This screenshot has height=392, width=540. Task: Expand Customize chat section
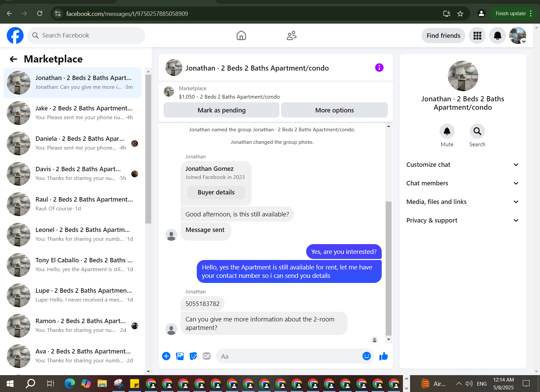tap(463, 165)
